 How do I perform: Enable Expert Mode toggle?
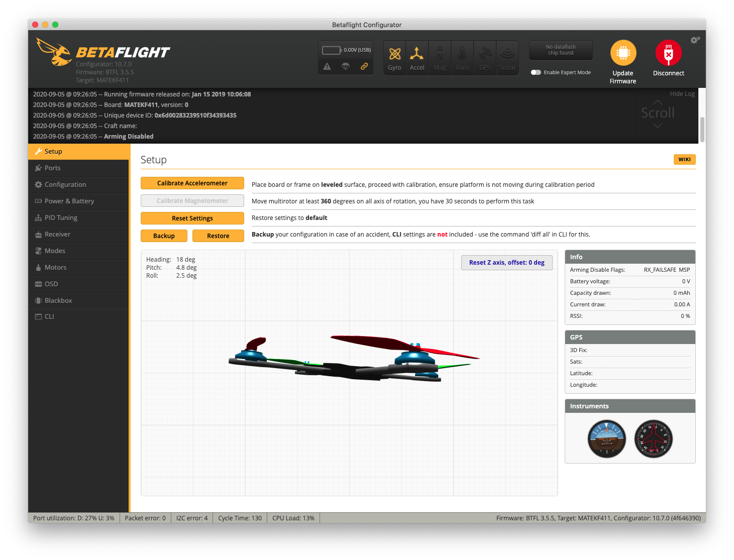[x=536, y=72]
